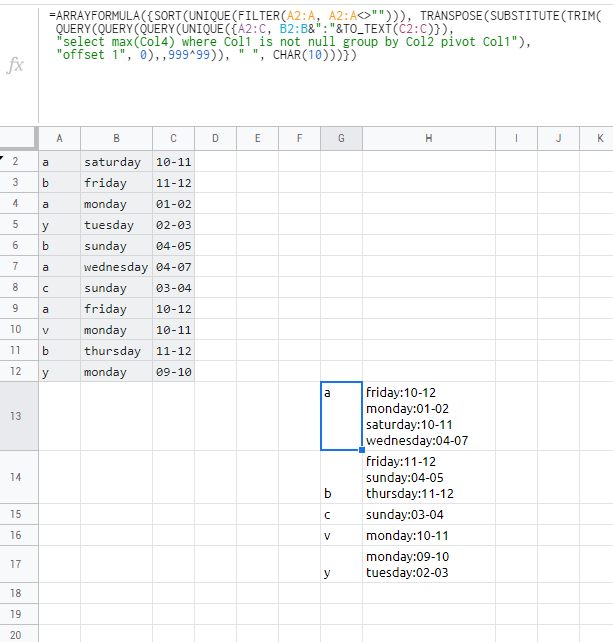Image resolution: width=613 pixels, height=642 pixels.
Task: Click cell with '04-05' in column C
Action: (174, 246)
